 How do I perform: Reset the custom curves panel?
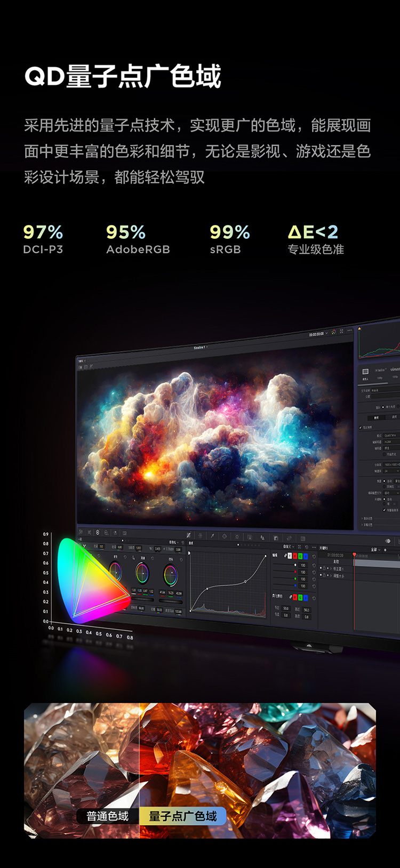pyautogui.click(x=307, y=547)
